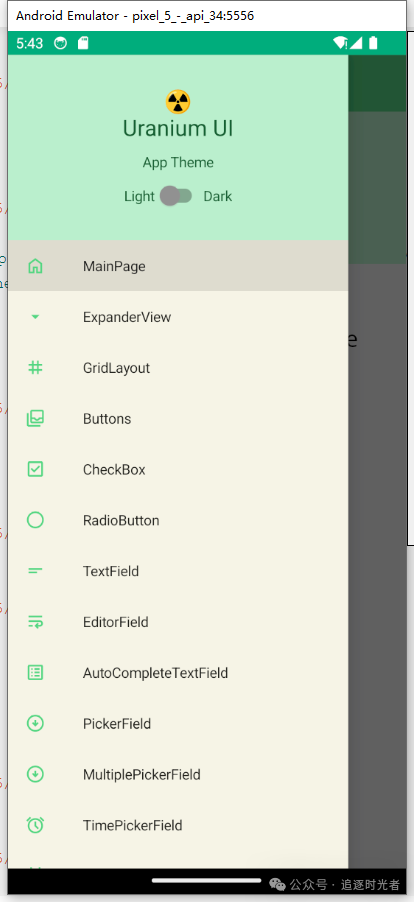Navigate to EditorField
The width and height of the screenshot is (414, 902).
coord(178,622)
